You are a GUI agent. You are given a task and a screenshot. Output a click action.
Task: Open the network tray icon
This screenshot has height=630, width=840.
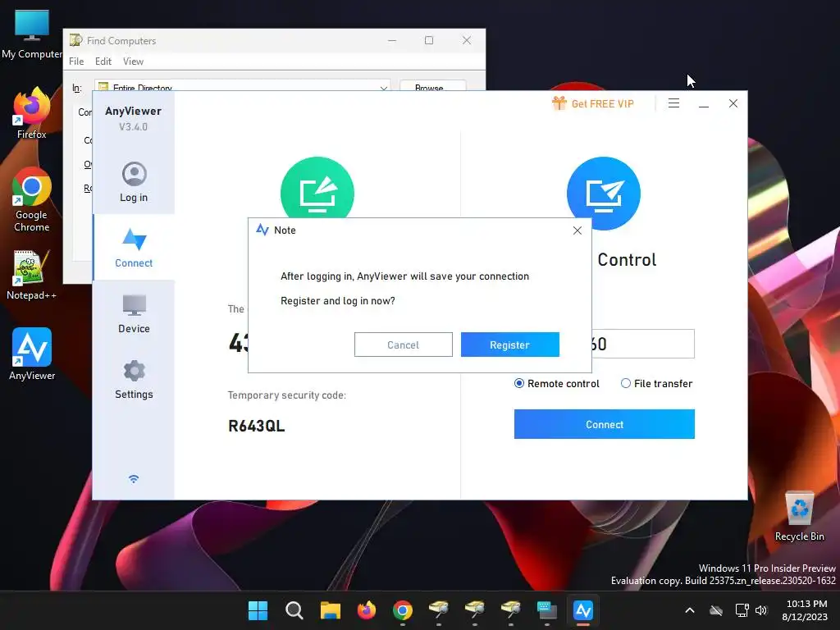click(x=742, y=610)
